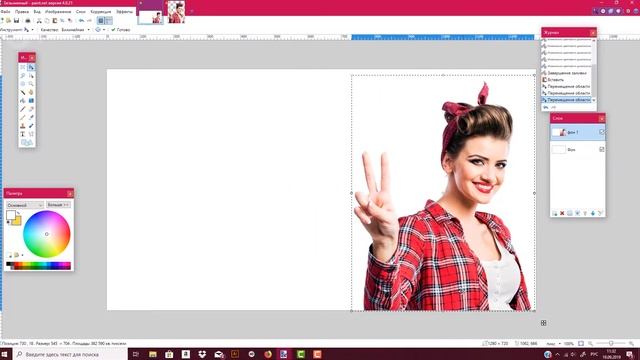Select the Paintbrush tool
The height and width of the screenshot is (360, 640).
coord(23,109)
